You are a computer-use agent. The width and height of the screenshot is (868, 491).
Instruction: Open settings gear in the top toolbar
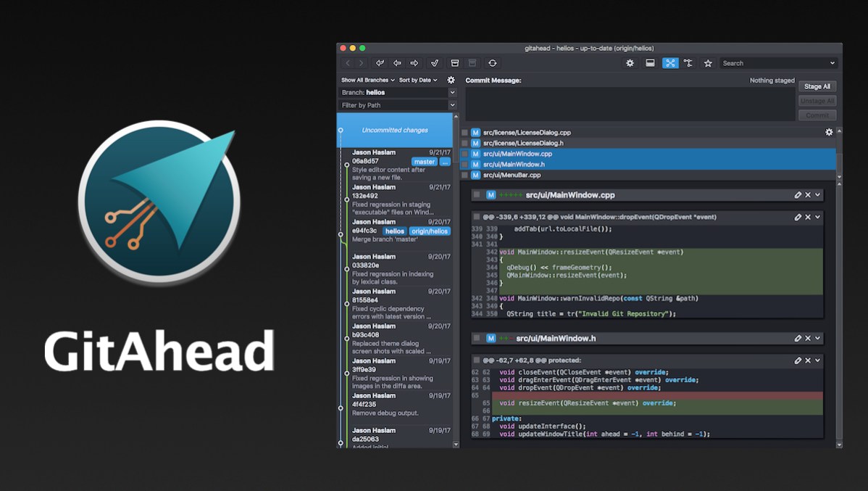(630, 63)
